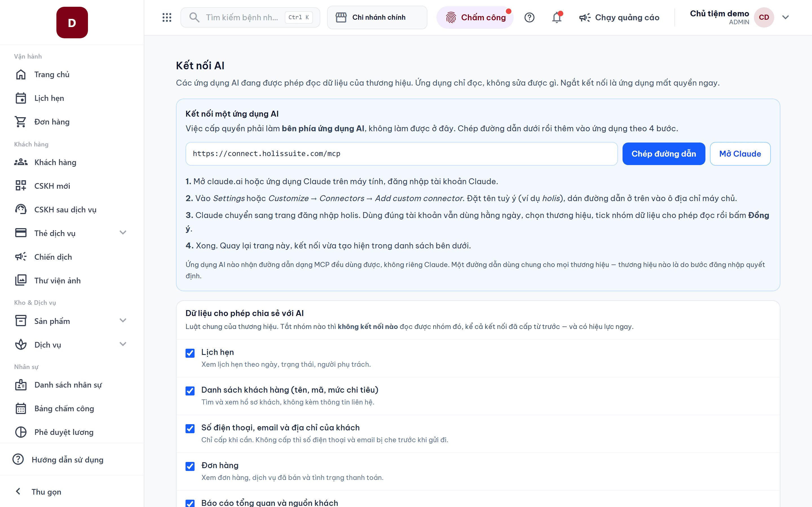The width and height of the screenshot is (812, 507).
Task: Click the Mở Claude button
Action: click(x=740, y=154)
